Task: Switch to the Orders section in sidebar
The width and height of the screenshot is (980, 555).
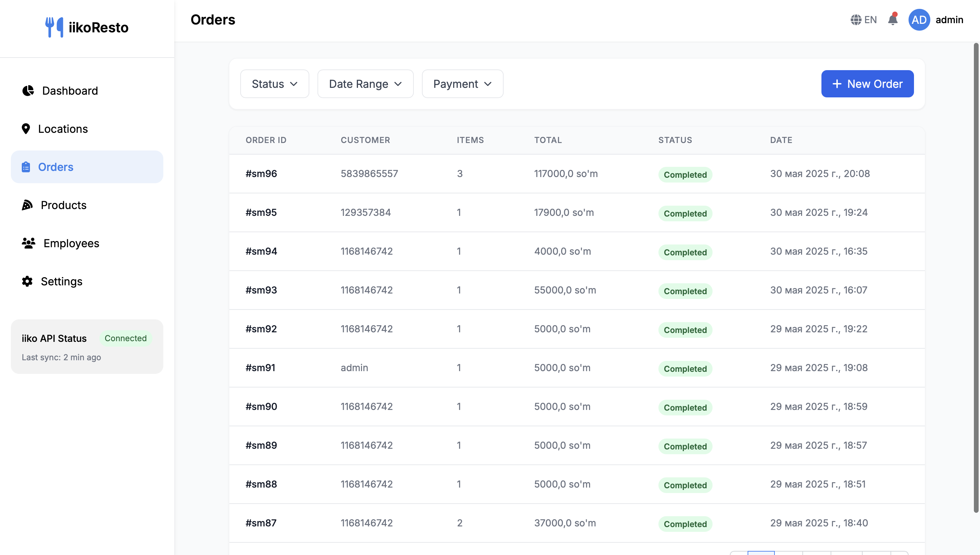Action: coord(55,166)
